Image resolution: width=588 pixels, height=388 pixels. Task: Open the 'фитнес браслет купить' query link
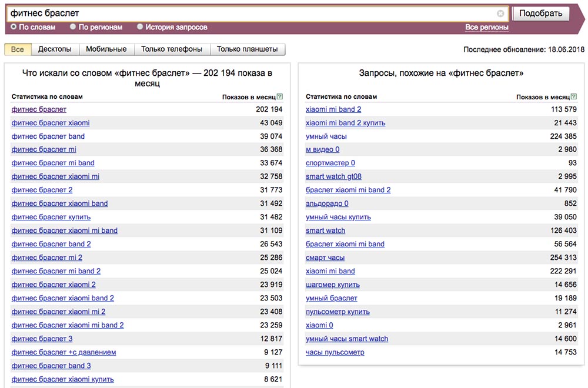[x=51, y=217]
